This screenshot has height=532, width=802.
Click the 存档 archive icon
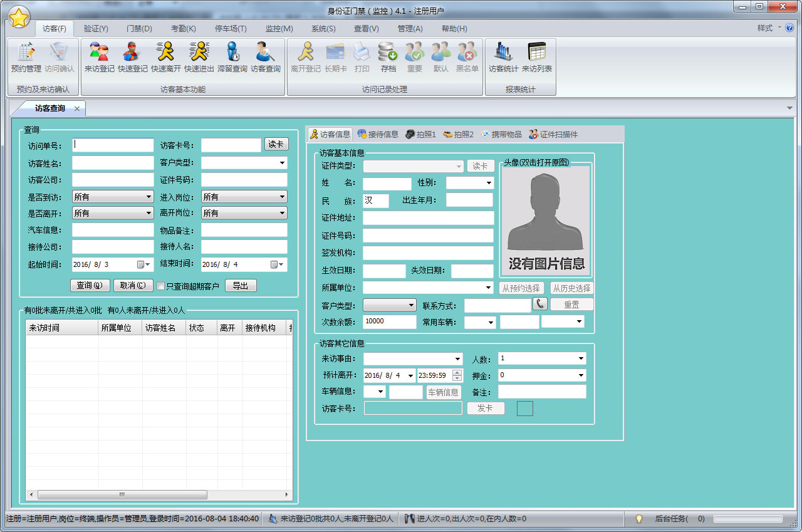point(388,58)
